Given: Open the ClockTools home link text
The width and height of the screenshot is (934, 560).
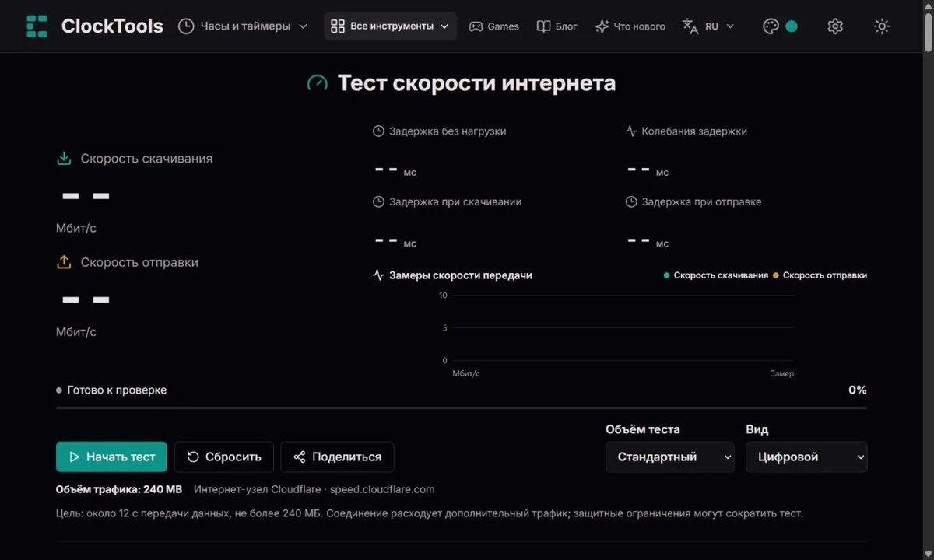Looking at the screenshot, I should (112, 26).
